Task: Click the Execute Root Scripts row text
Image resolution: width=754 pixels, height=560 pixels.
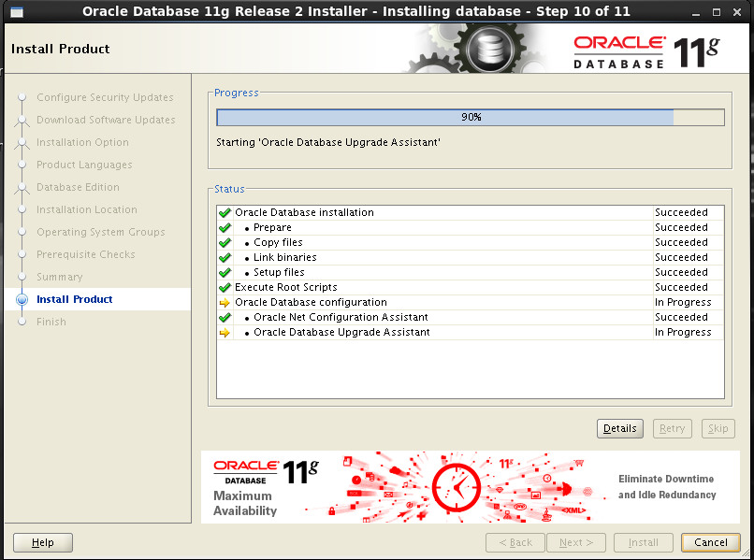Action: 285,287
